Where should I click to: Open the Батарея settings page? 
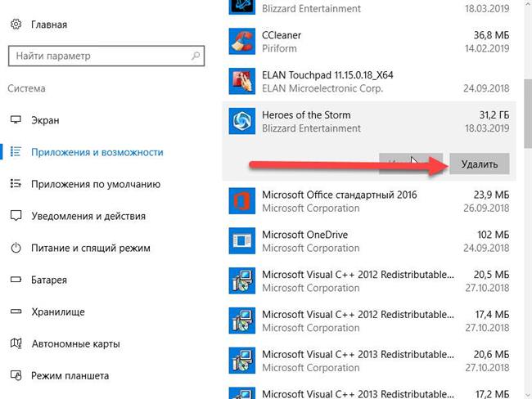click(49, 280)
